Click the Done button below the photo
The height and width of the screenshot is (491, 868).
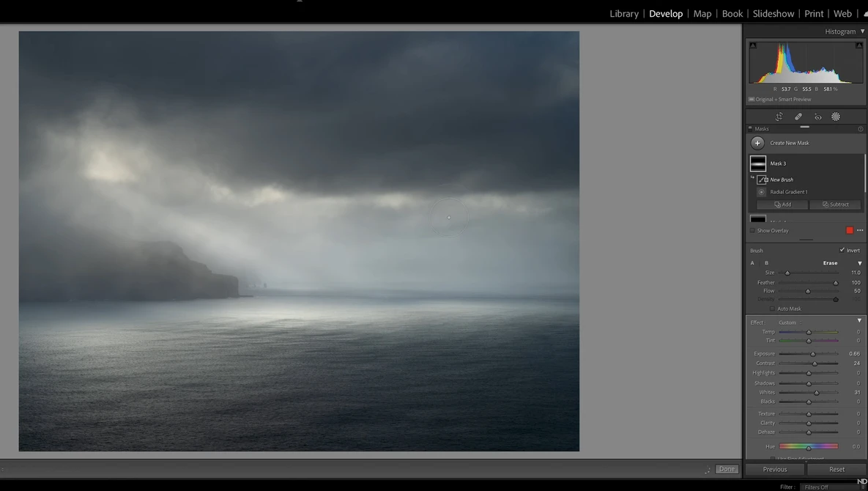[x=727, y=470]
